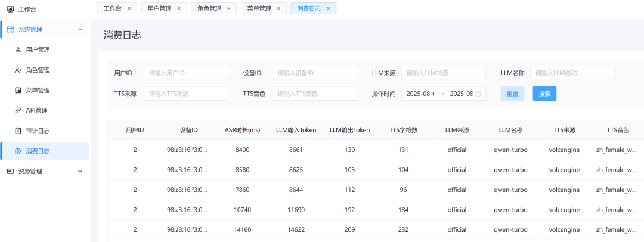Screen dimensions: 644x242
Task: Click the 资源管理 icon in sidebar
Action: 10,172
